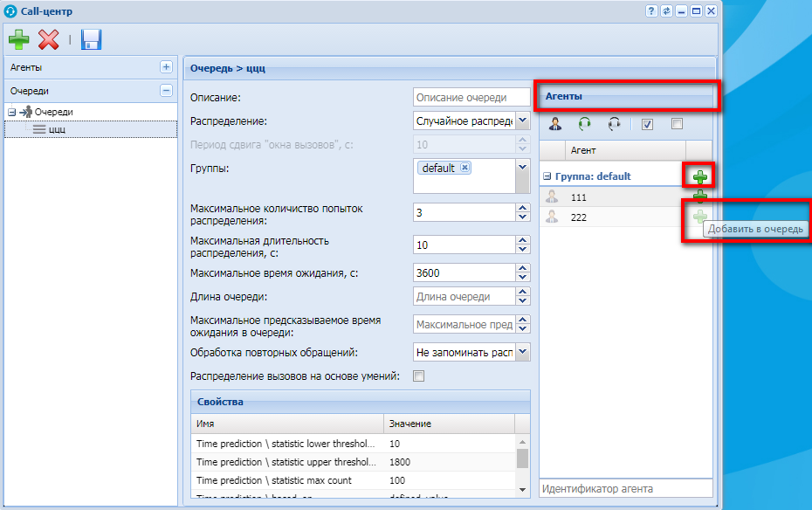812x510 pixels.
Task: Click the Случайное распределение combo box
Action: coord(464,121)
